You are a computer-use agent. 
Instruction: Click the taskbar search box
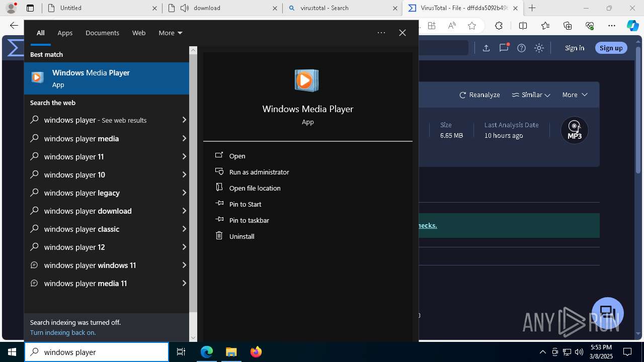pos(97,352)
